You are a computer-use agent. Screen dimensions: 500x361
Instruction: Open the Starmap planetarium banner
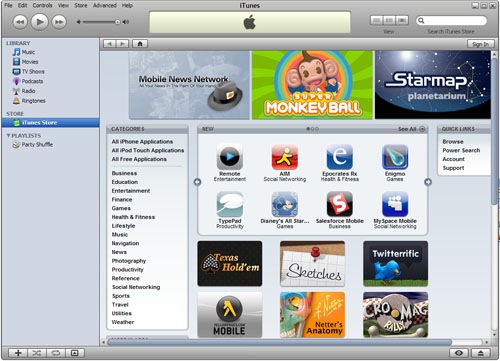point(433,85)
